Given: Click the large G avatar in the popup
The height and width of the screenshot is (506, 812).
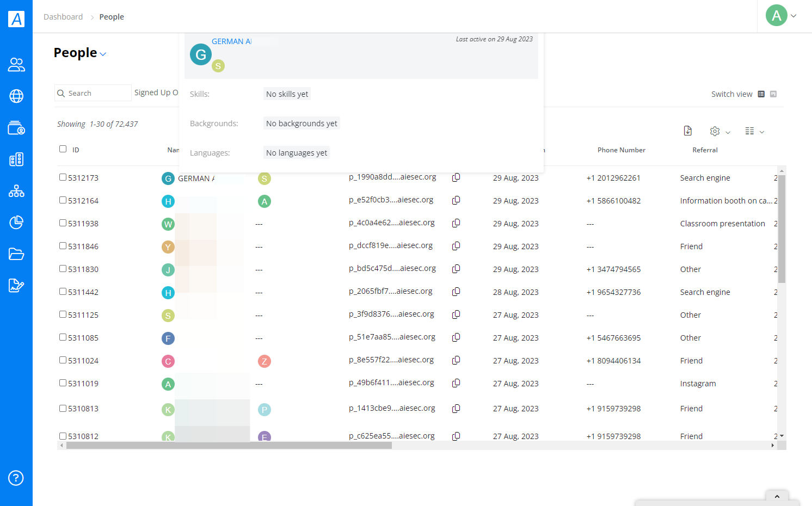Looking at the screenshot, I should click(201, 54).
